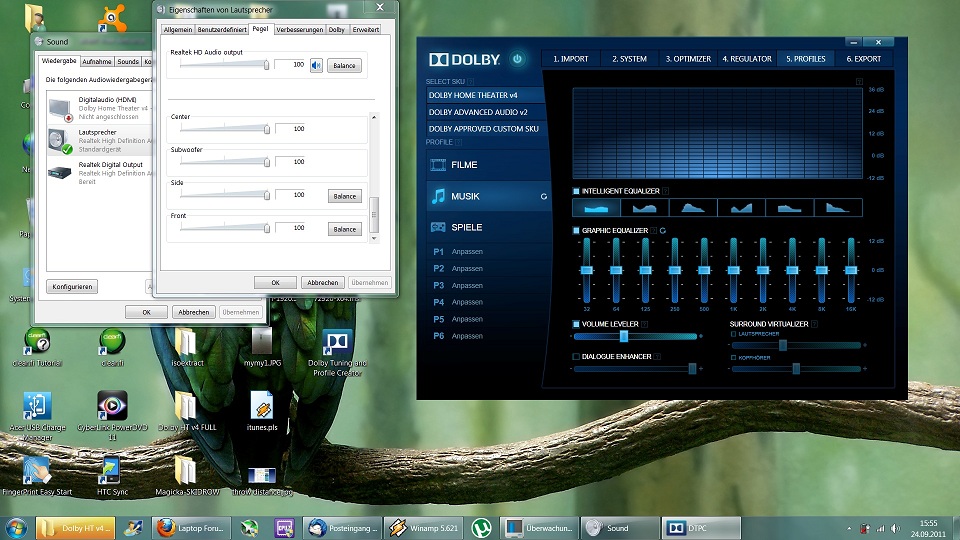Open Acer USB Charge Manager desktop icon

point(37,415)
